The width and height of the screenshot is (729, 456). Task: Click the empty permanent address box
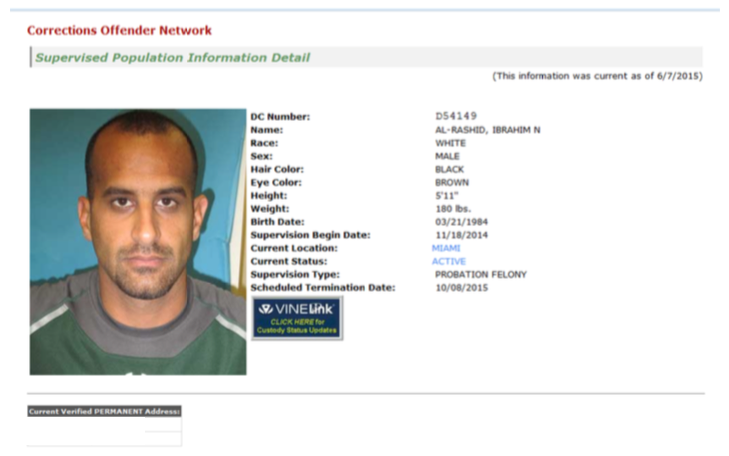tap(104, 431)
